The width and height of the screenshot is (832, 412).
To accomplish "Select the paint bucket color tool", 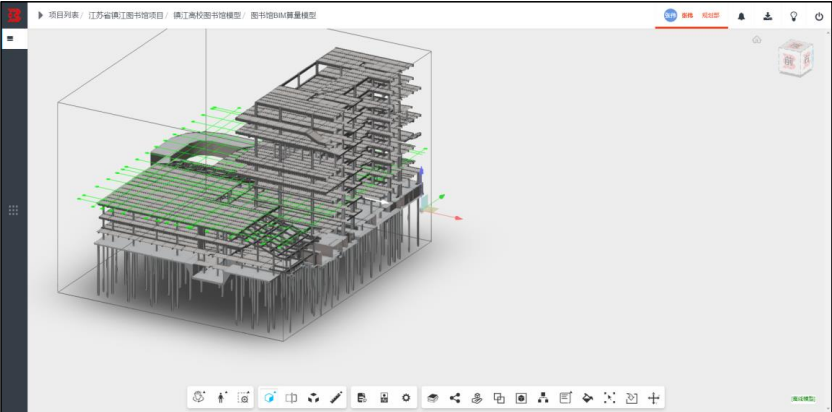I will coord(587,397).
